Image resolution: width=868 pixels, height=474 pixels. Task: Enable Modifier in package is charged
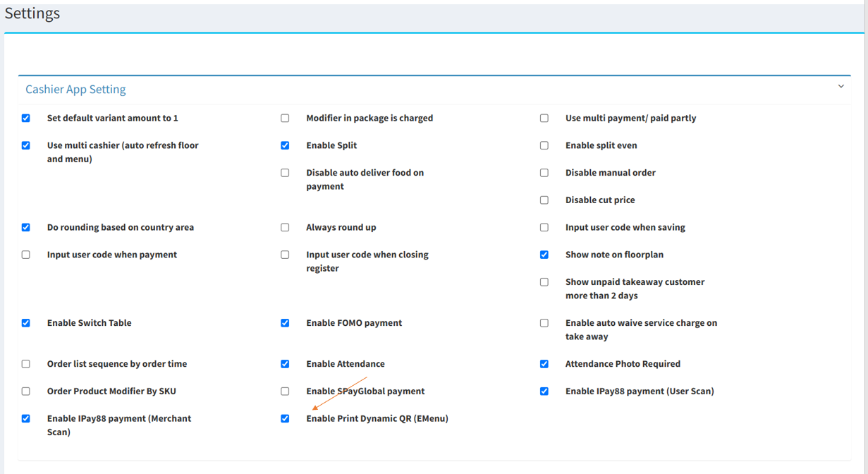pos(285,119)
